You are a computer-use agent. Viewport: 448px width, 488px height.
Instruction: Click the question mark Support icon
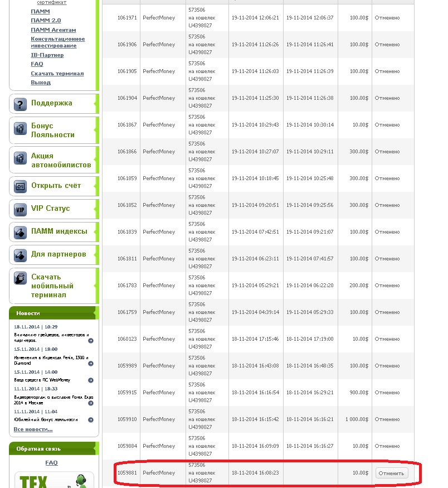[x=20, y=104]
